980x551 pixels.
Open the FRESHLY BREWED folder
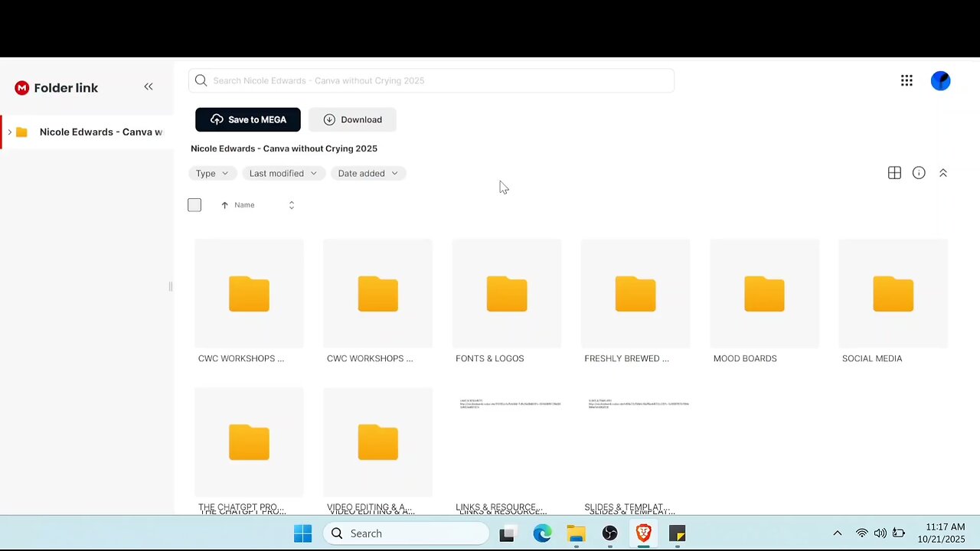coord(635,294)
